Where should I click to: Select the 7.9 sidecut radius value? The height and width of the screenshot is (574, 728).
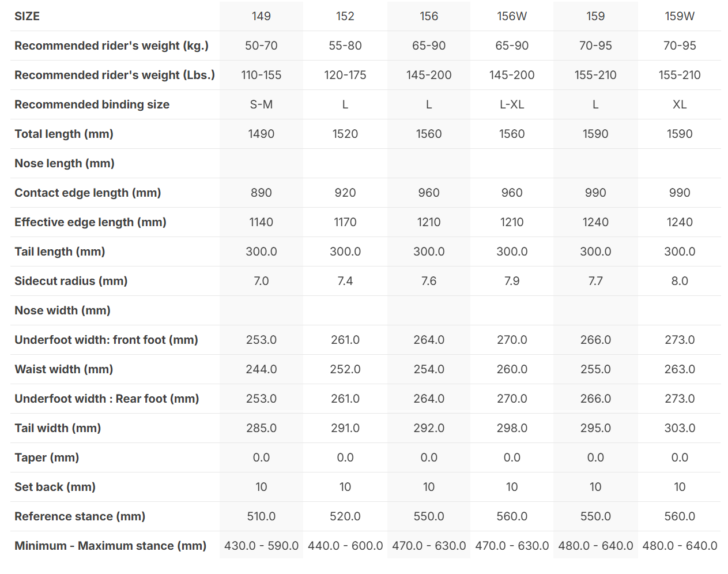coord(512,281)
